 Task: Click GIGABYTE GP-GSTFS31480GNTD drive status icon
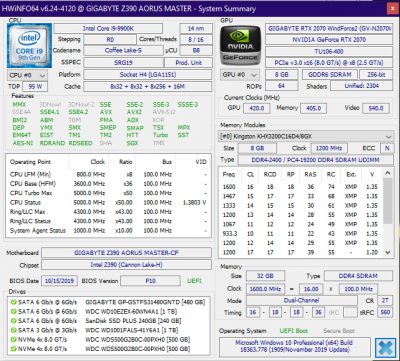tap(13, 302)
